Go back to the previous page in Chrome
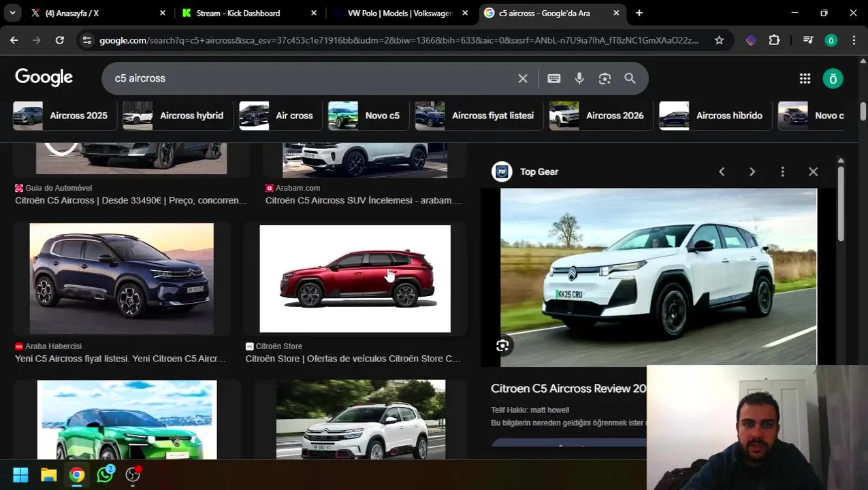Screen dimensions: 868x490 tap(14, 40)
